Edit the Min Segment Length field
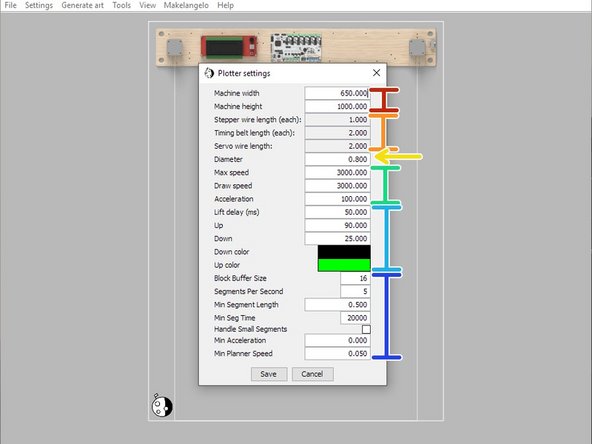This screenshot has height=444, width=592. point(337,305)
